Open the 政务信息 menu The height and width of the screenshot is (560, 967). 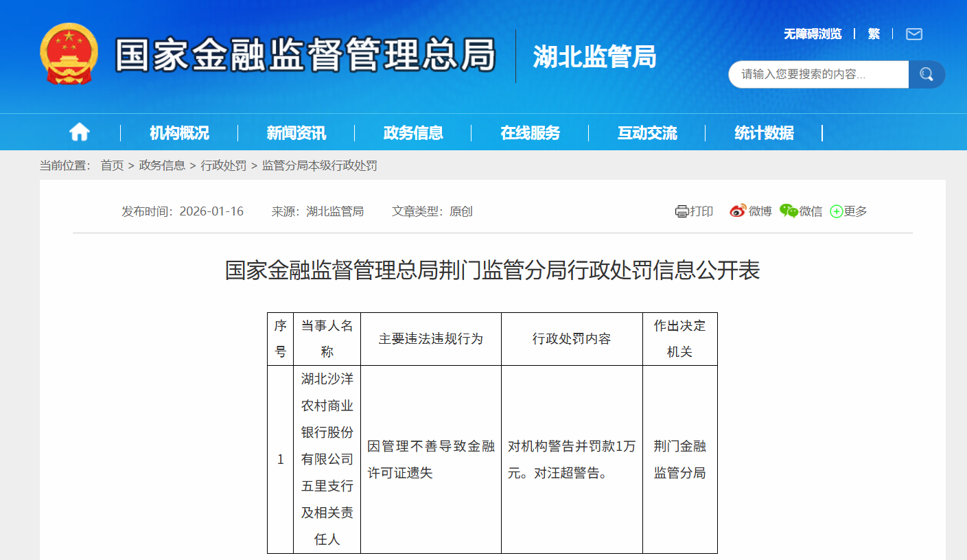coord(412,132)
